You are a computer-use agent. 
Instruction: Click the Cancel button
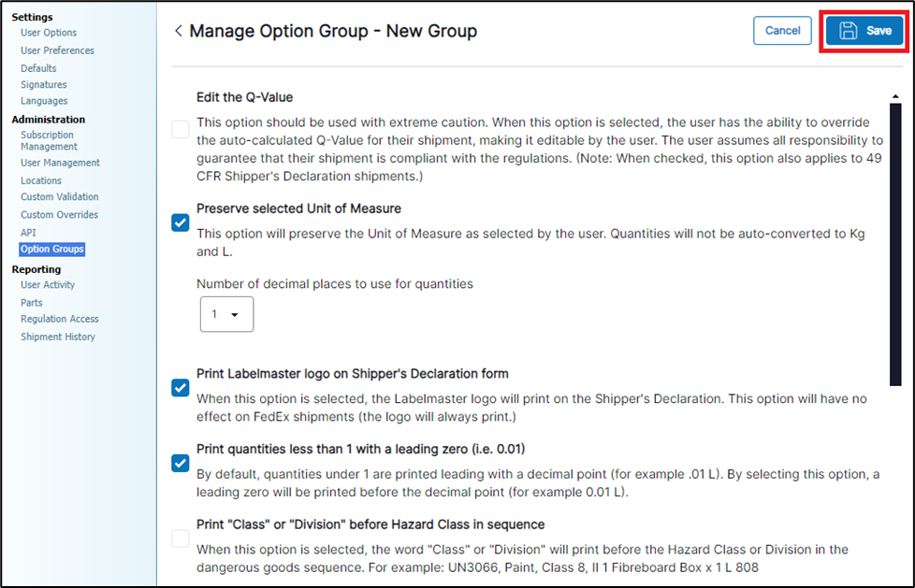782,31
